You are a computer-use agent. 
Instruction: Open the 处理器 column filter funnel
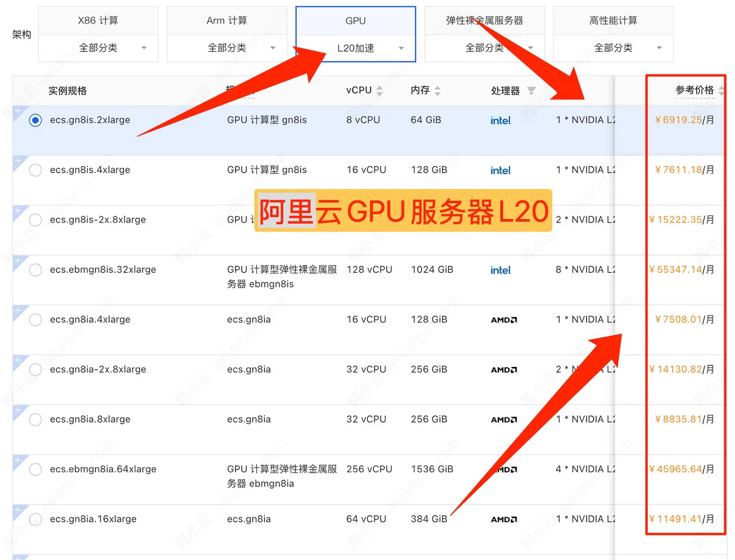[531, 91]
